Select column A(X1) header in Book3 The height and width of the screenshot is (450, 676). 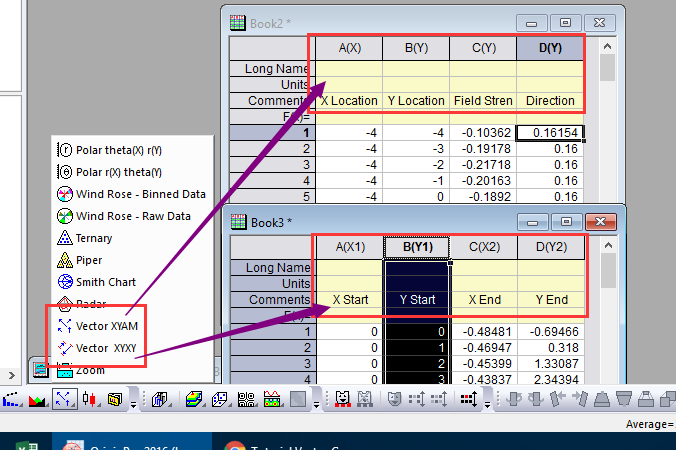351,247
